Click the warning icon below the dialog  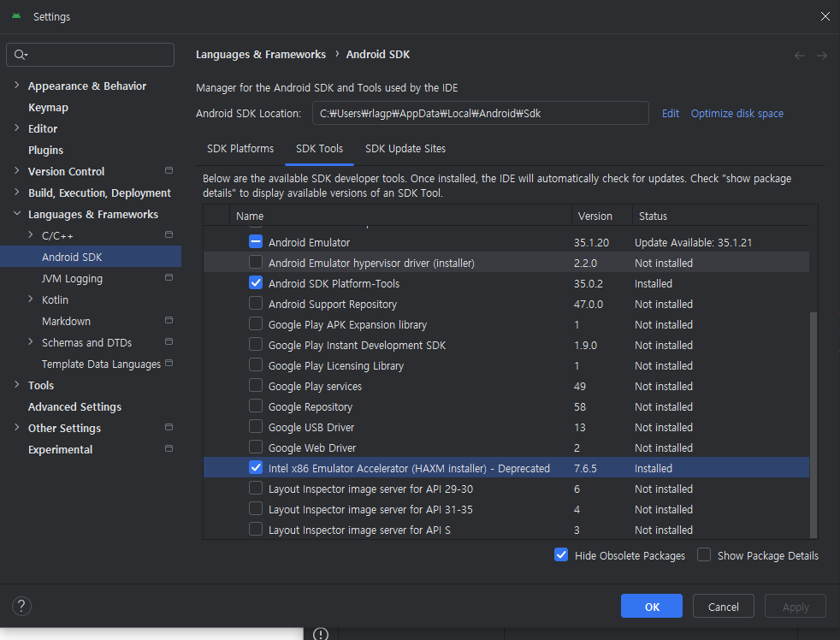click(321, 634)
